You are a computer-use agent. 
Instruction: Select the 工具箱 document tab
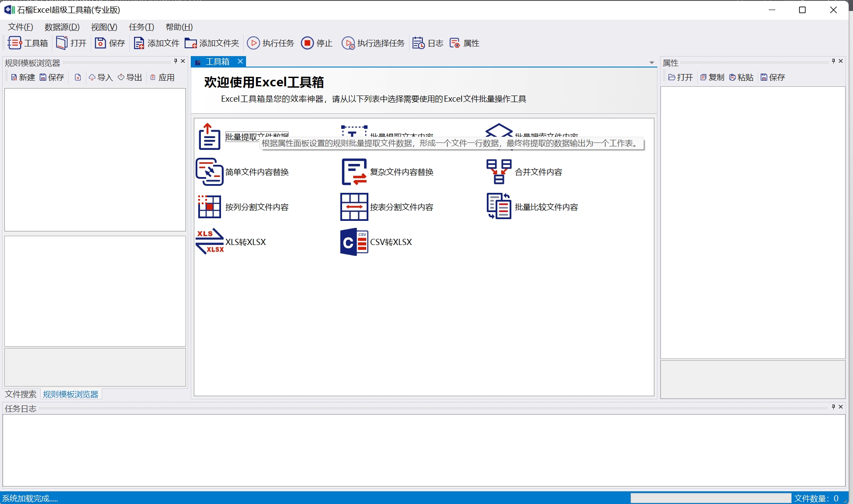point(218,62)
